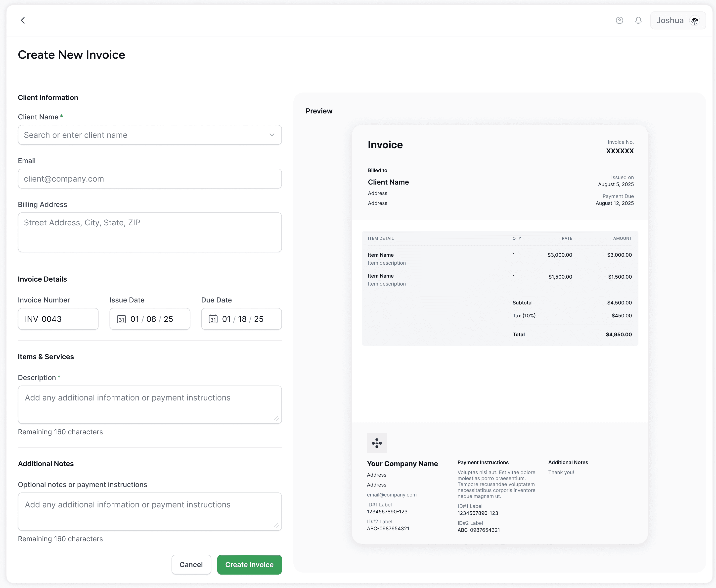716x588 pixels.
Task: Click the company logo in preview
Action: 376,443
